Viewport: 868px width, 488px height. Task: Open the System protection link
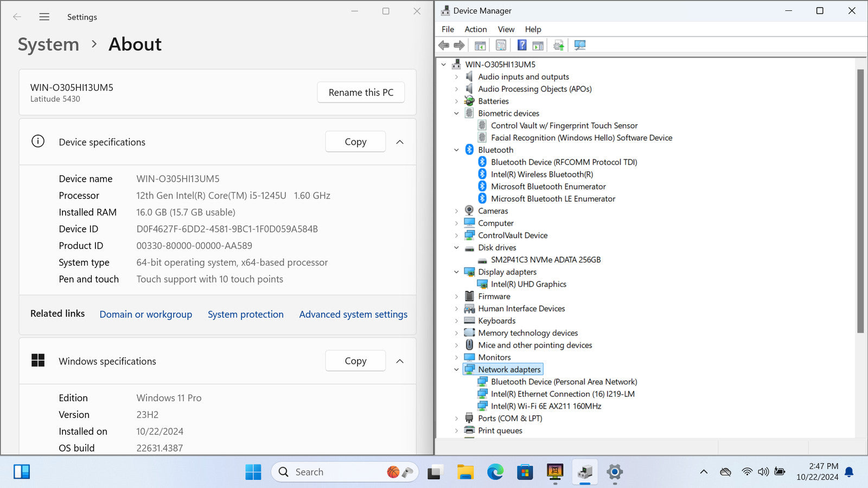point(246,314)
